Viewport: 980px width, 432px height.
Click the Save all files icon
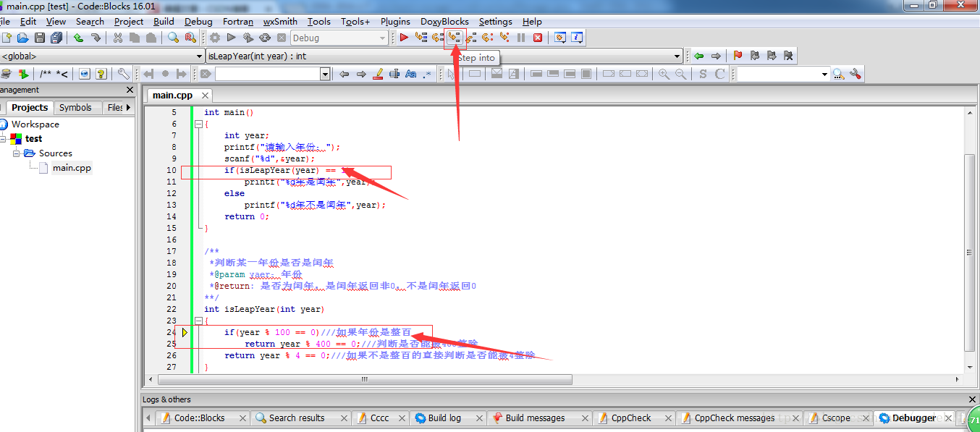(x=56, y=38)
